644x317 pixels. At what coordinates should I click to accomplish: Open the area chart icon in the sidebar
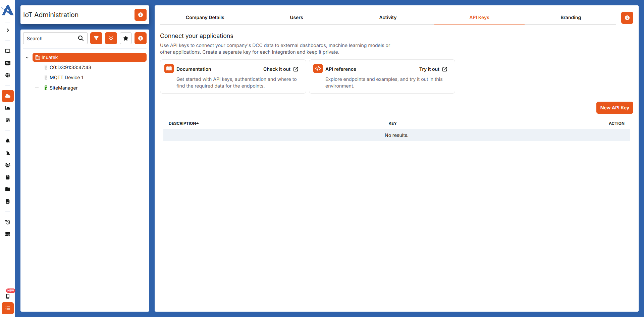(x=8, y=108)
